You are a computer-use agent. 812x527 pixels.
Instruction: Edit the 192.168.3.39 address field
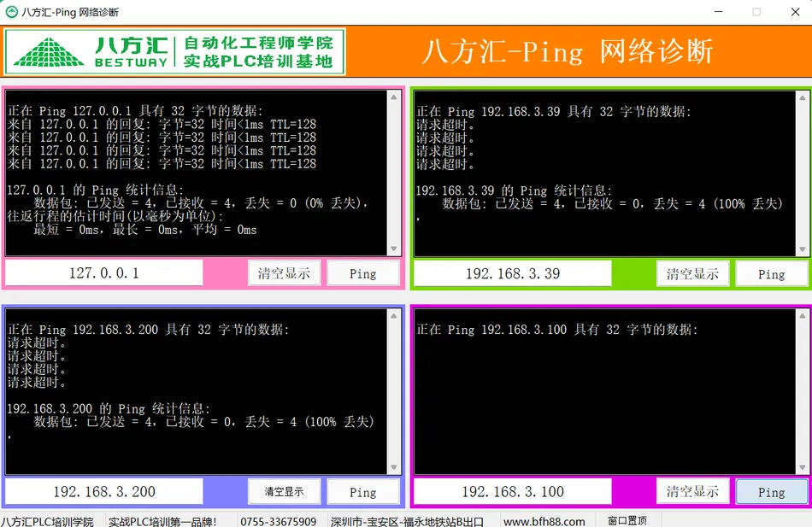click(x=513, y=273)
